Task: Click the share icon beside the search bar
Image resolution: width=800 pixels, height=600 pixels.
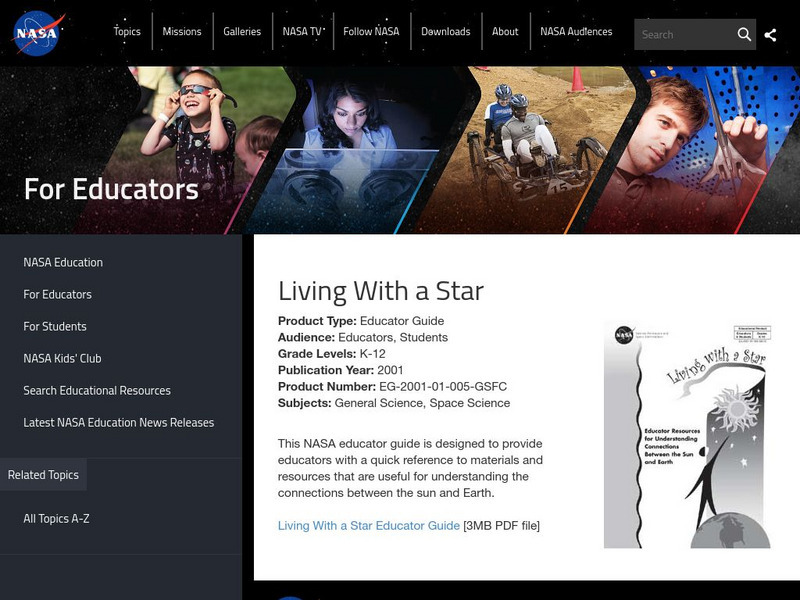Action: pyautogui.click(x=770, y=33)
